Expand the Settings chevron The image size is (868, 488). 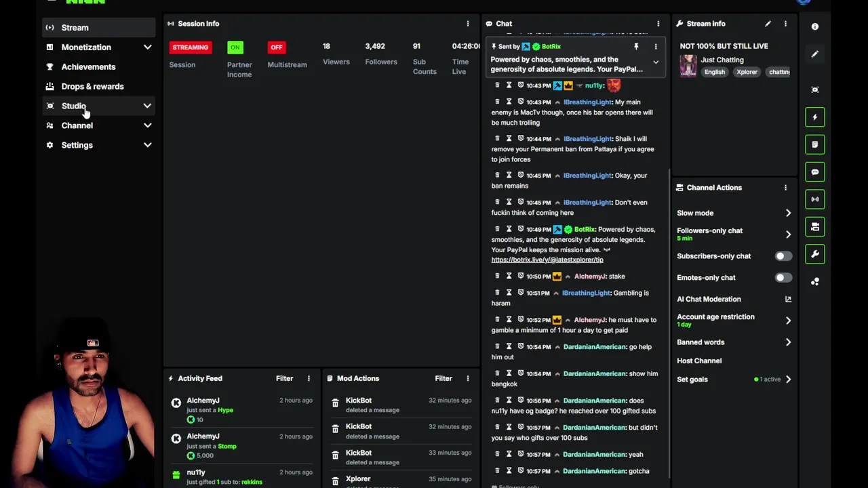147,145
